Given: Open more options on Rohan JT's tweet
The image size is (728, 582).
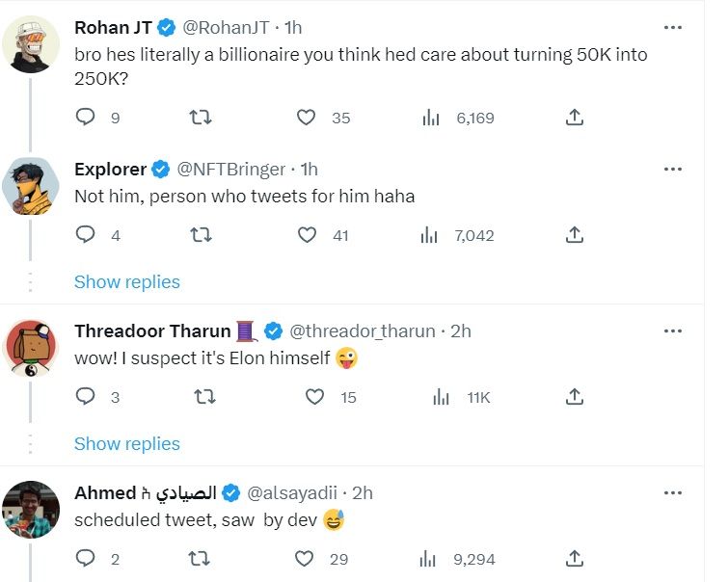Looking at the screenshot, I should tap(673, 27).
